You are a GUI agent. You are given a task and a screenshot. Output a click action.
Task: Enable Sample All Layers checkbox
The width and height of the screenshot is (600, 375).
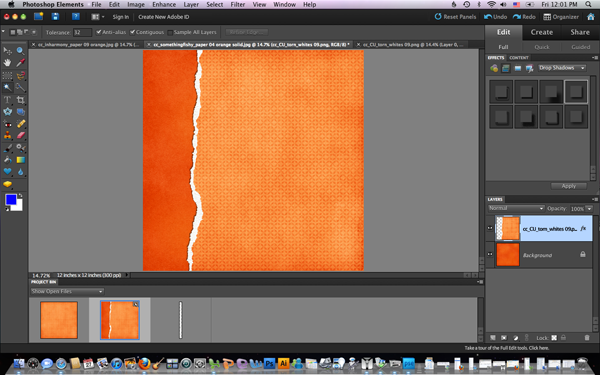pyautogui.click(x=170, y=33)
